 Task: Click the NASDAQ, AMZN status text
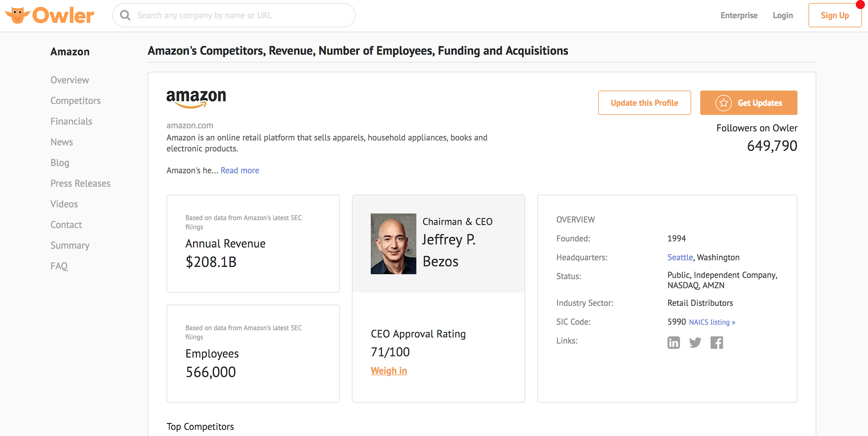pos(696,286)
